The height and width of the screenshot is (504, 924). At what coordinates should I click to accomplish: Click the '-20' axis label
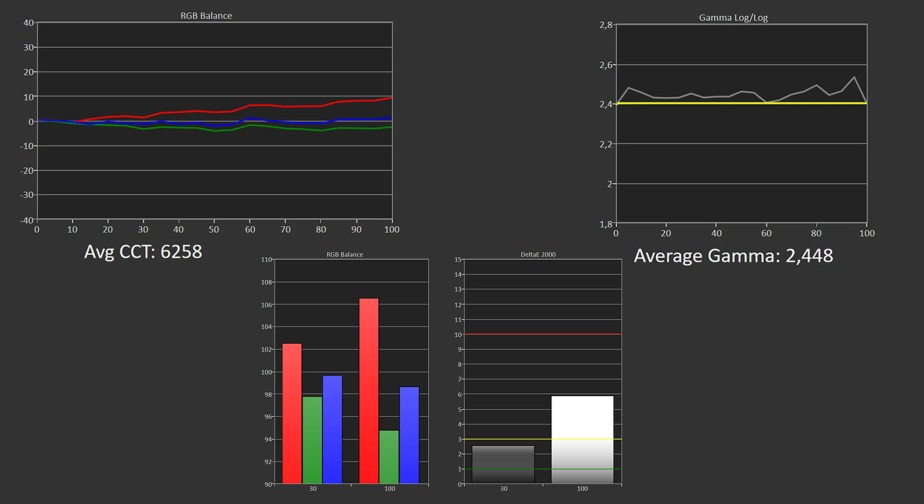27,170
